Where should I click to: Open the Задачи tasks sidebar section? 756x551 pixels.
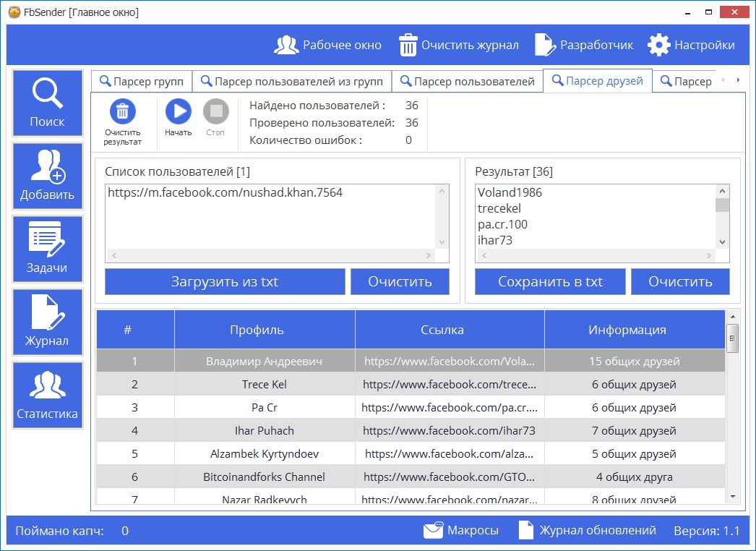click(x=47, y=249)
